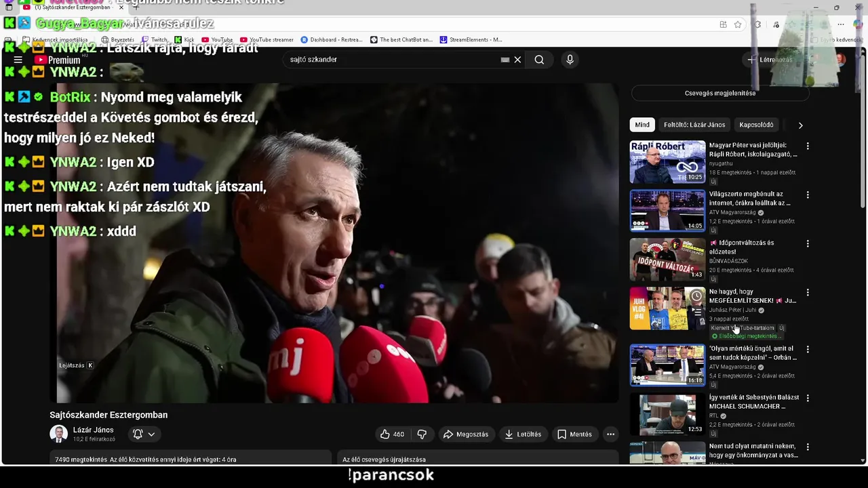868x488 pixels.
Task: Open the YouTube bookmark in the bookmarks bar
Action: [216, 40]
